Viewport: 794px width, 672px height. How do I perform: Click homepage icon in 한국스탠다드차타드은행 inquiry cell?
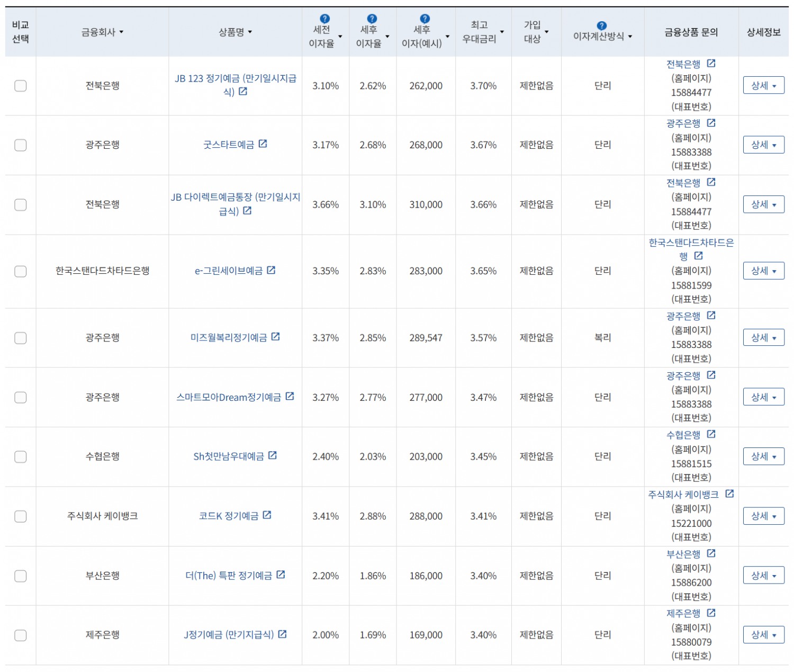tap(699, 256)
